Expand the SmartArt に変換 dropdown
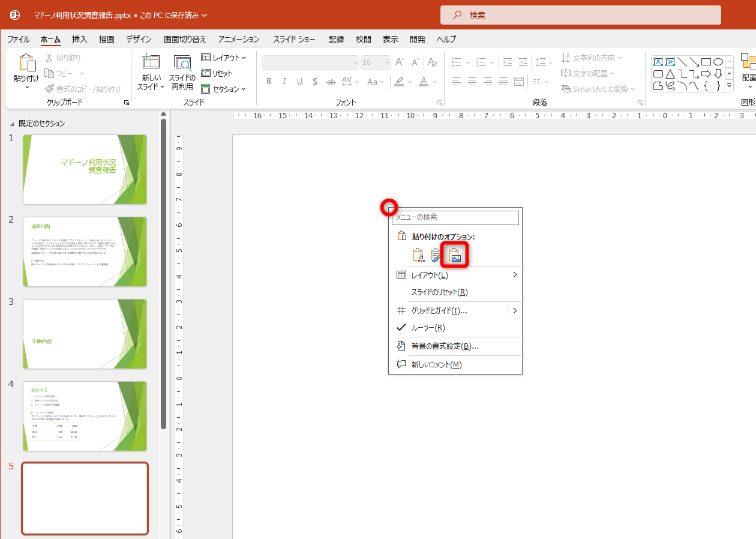Screen dimensions: 756x539 (x=598, y=89)
